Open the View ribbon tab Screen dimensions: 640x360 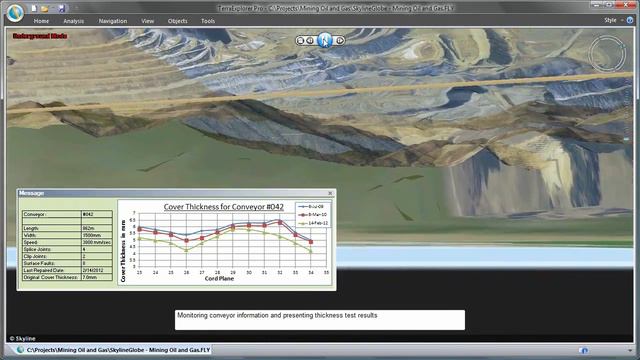147,21
